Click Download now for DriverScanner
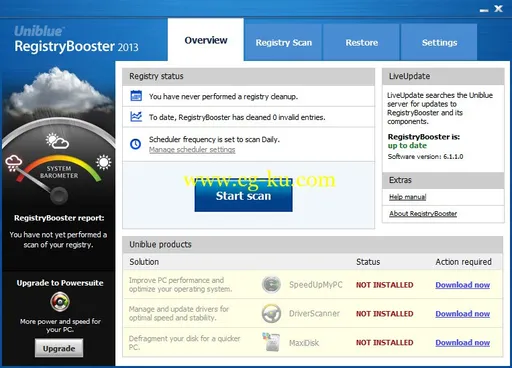Screen dimensions: 512x368 [463, 314]
